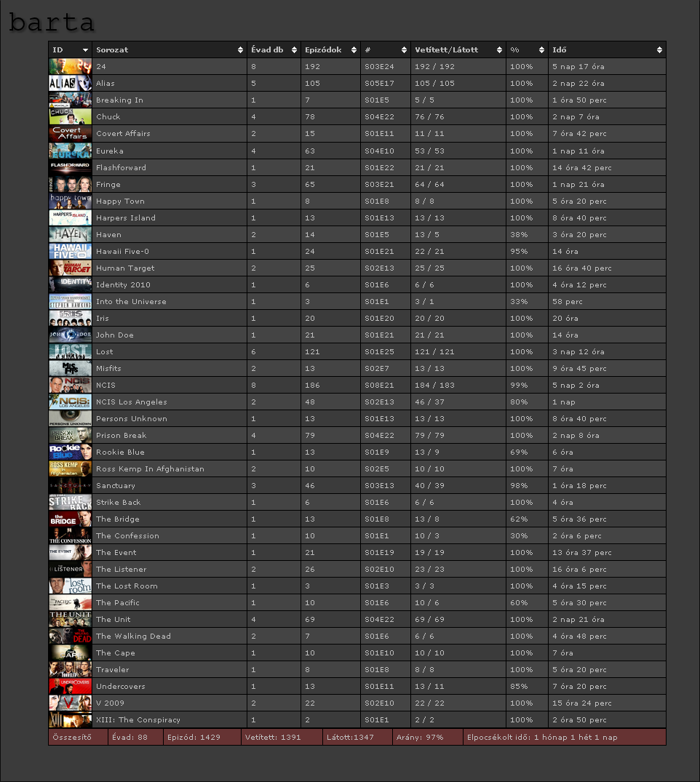Click the NCIS row S08E21 episode cell

tap(386, 385)
